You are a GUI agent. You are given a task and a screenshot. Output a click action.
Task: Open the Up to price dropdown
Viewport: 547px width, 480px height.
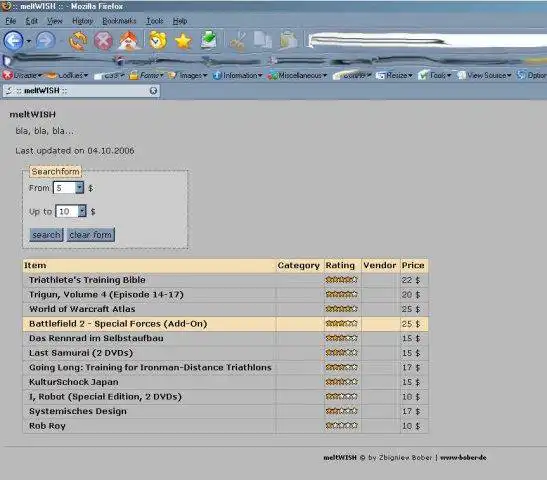click(71, 211)
